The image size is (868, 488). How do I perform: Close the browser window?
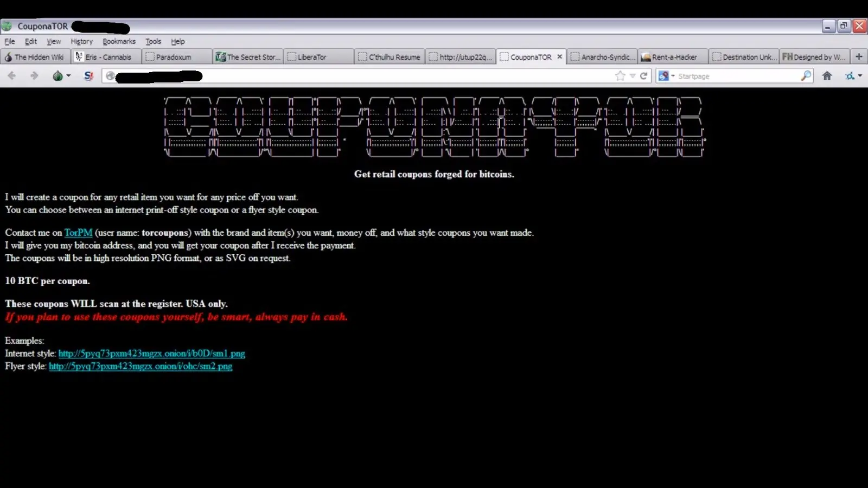(860, 26)
